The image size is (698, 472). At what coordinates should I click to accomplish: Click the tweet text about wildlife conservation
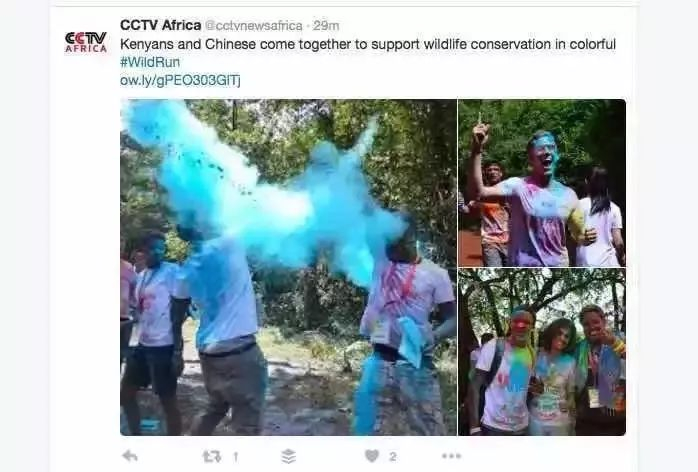pyautogui.click(x=368, y=45)
